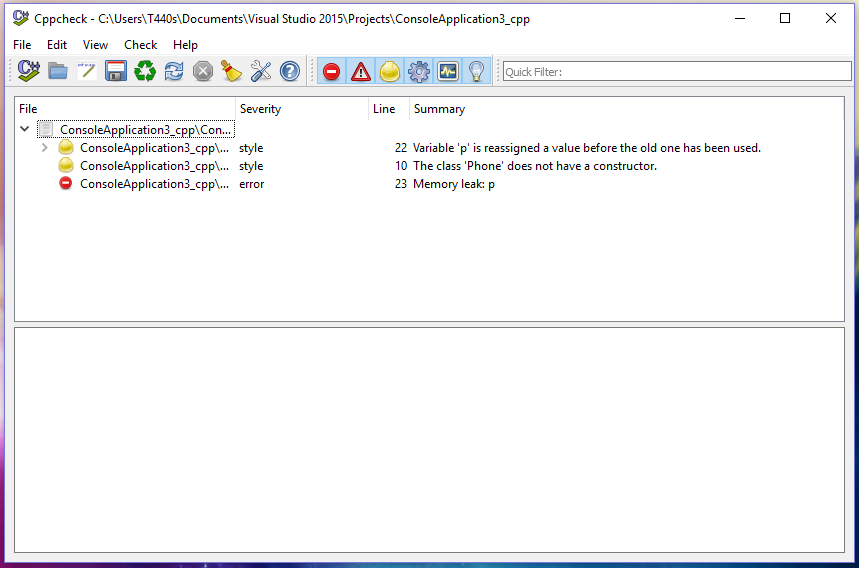Click the "style" severity cell on line 10

(251, 166)
